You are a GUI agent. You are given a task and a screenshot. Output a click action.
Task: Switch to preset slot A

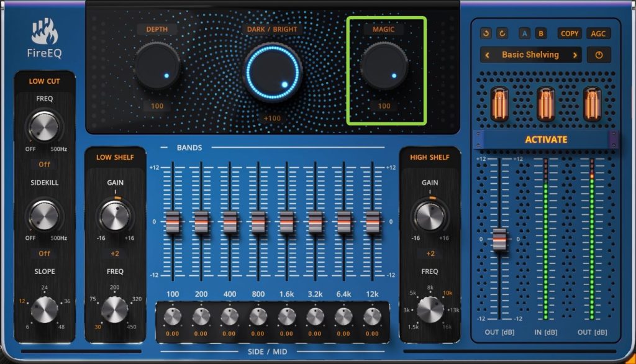click(525, 34)
